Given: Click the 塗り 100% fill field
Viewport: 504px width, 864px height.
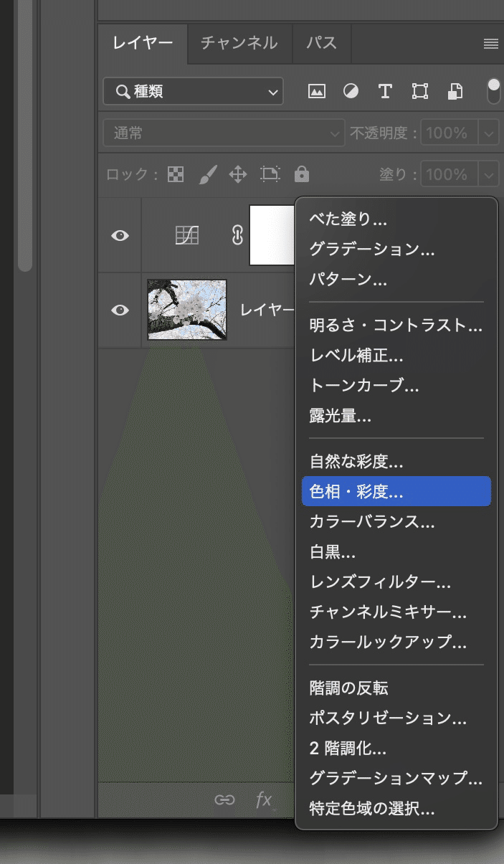Looking at the screenshot, I should coord(449,174).
